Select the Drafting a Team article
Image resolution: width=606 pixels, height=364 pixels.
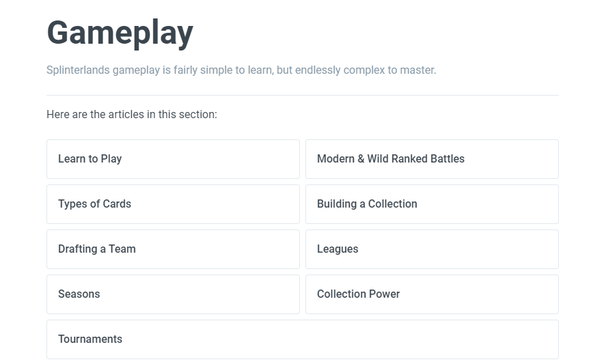tap(97, 249)
